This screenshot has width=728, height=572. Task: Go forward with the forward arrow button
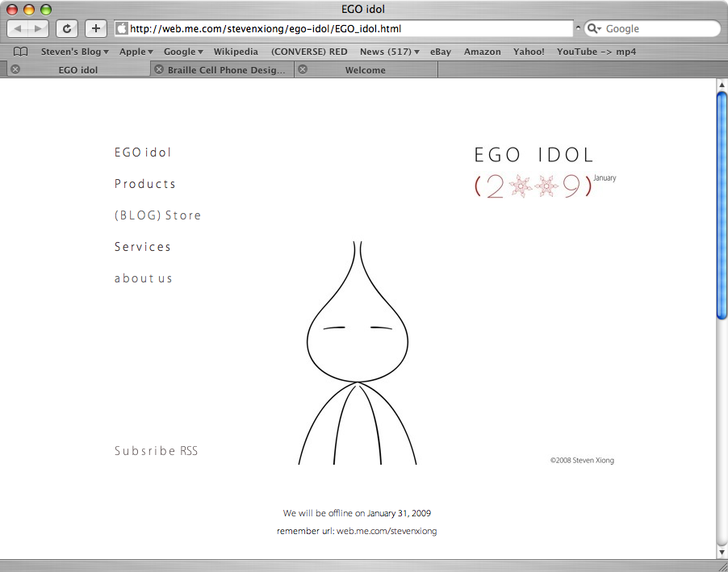tap(38, 29)
